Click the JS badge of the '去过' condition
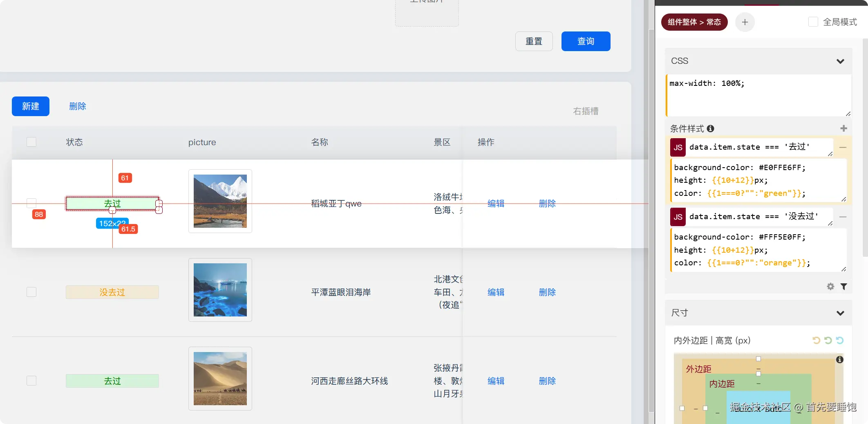 click(678, 148)
